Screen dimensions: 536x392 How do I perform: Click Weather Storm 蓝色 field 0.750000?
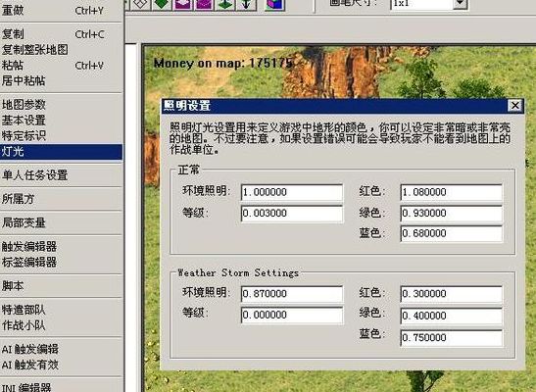point(452,338)
